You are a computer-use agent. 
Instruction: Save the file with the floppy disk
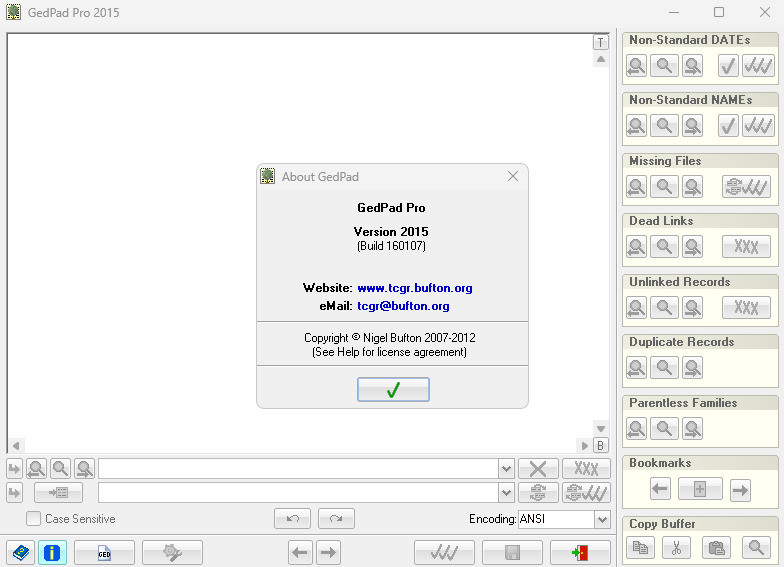512,552
